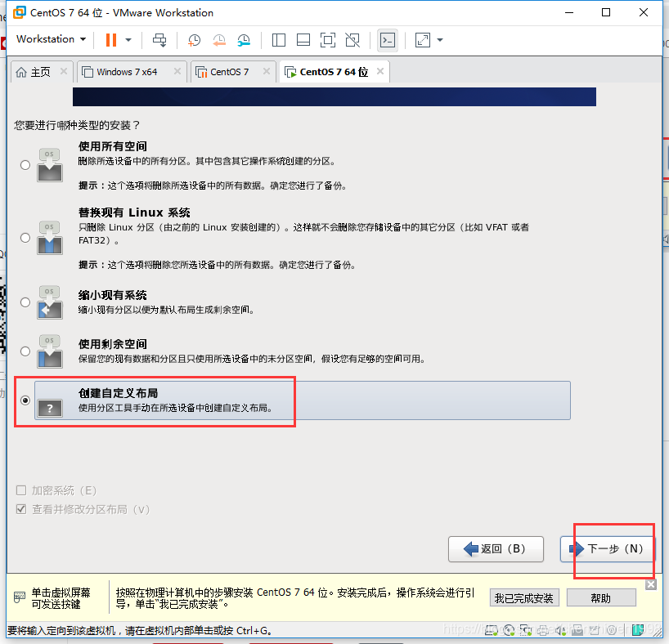Screen dimensions: 669x644
Task: Click the 返回 (B) back button
Action: coord(496,549)
